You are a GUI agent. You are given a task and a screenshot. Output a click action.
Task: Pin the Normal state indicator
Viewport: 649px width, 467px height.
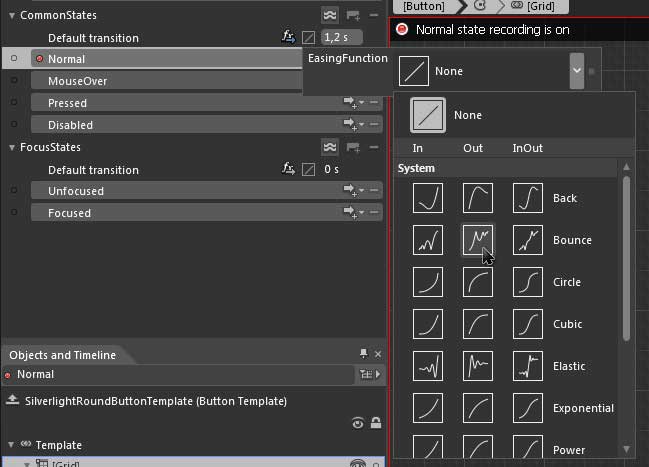(x=14, y=58)
